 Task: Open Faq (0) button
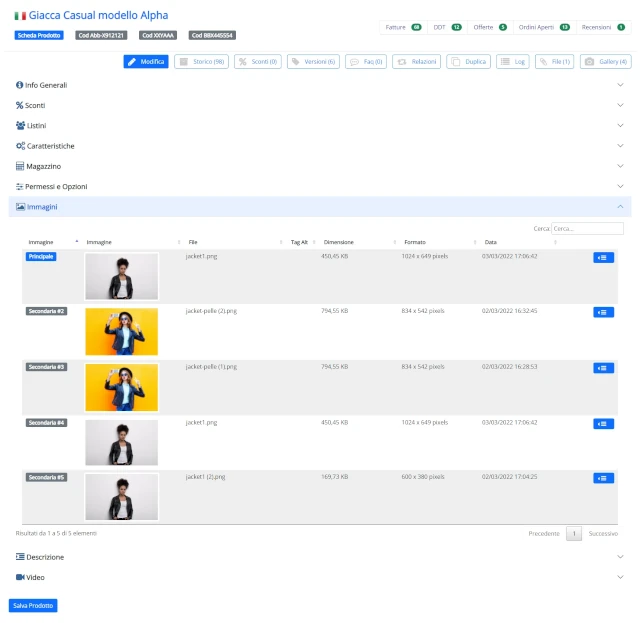366,62
